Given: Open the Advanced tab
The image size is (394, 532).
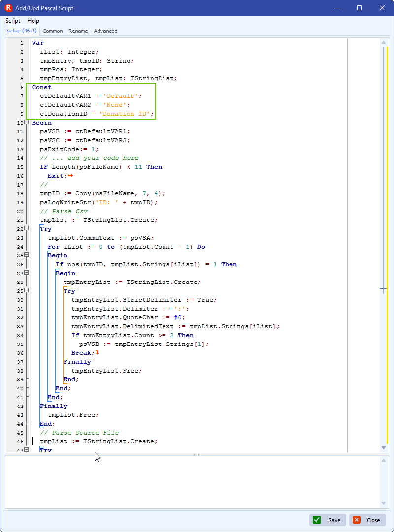Looking at the screenshot, I should click(x=105, y=31).
